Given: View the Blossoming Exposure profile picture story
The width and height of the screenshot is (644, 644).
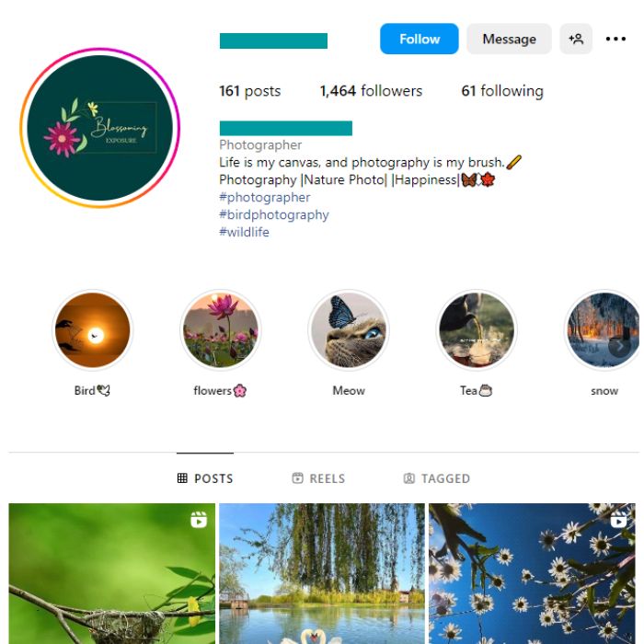Looking at the screenshot, I should (99, 128).
